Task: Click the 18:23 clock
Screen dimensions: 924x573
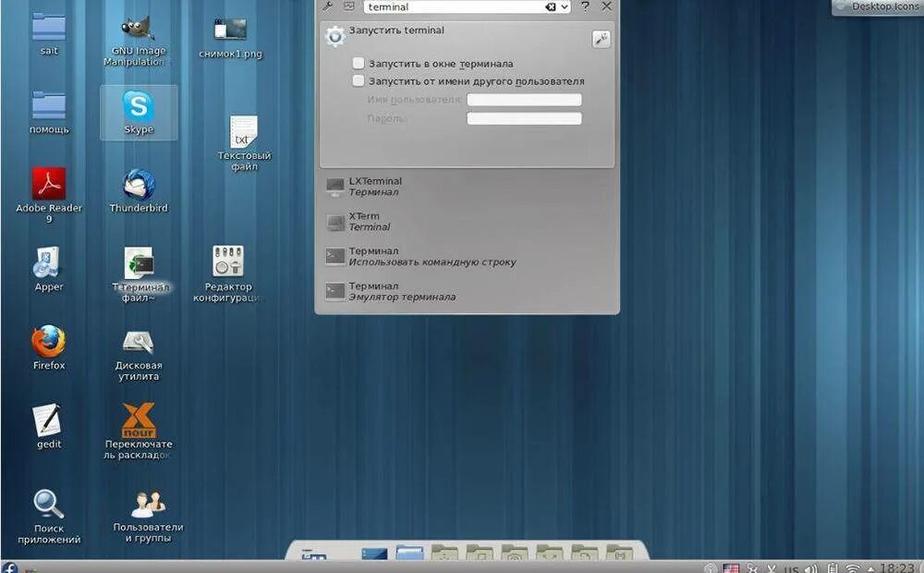Action: [x=897, y=567]
